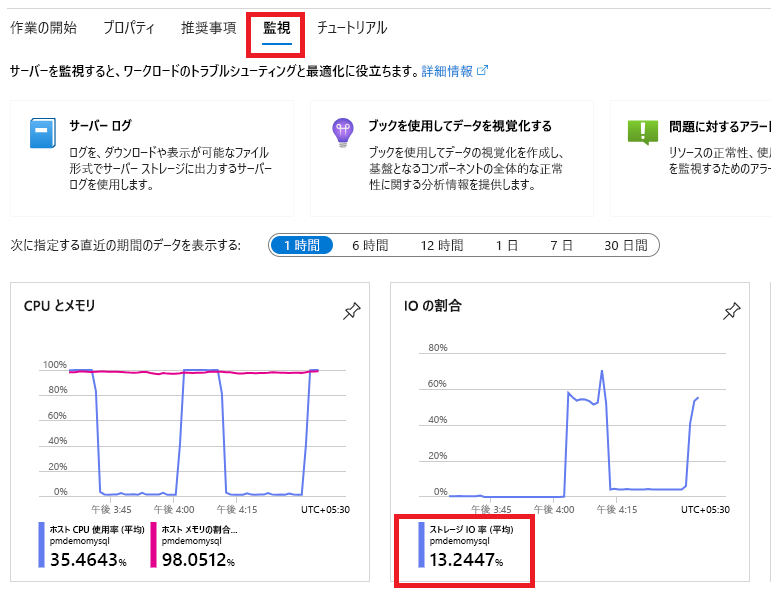Select the 12 時間 time range
Screen dimensions: 779x605
[442, 245]
